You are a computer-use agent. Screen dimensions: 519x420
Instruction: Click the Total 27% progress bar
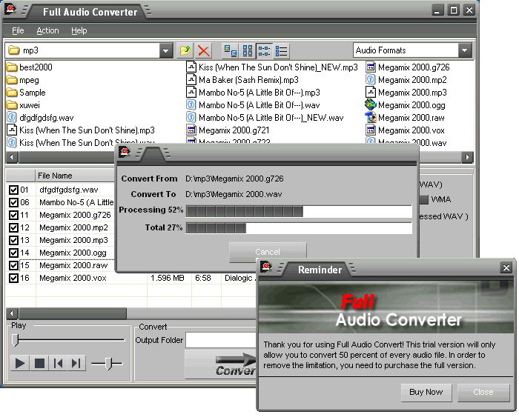pyautogui.click(x=299, y=228)
